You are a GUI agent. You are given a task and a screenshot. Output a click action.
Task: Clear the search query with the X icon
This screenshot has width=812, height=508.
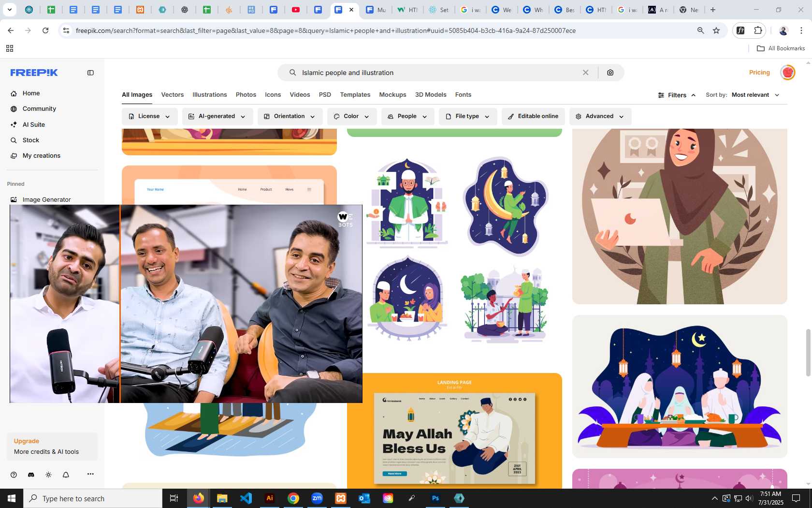pyautogui.click(x=585, y=73)
